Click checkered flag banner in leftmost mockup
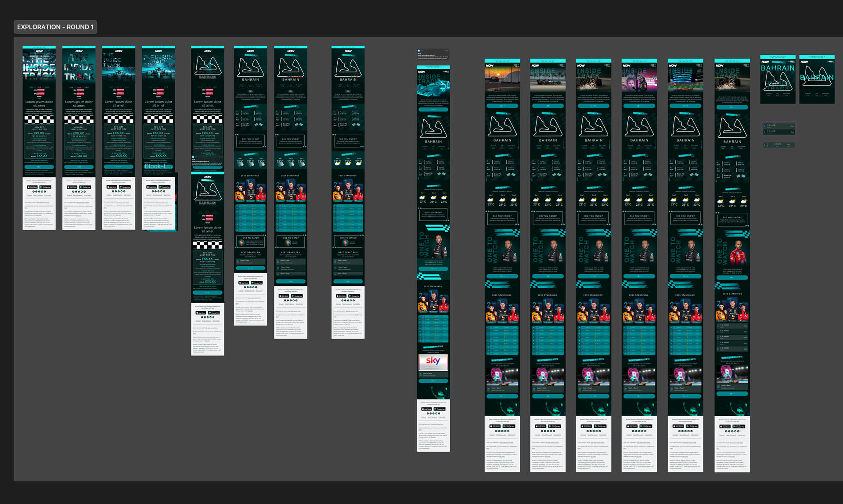This screenshot has width=843, height=504. pos(39,119)
